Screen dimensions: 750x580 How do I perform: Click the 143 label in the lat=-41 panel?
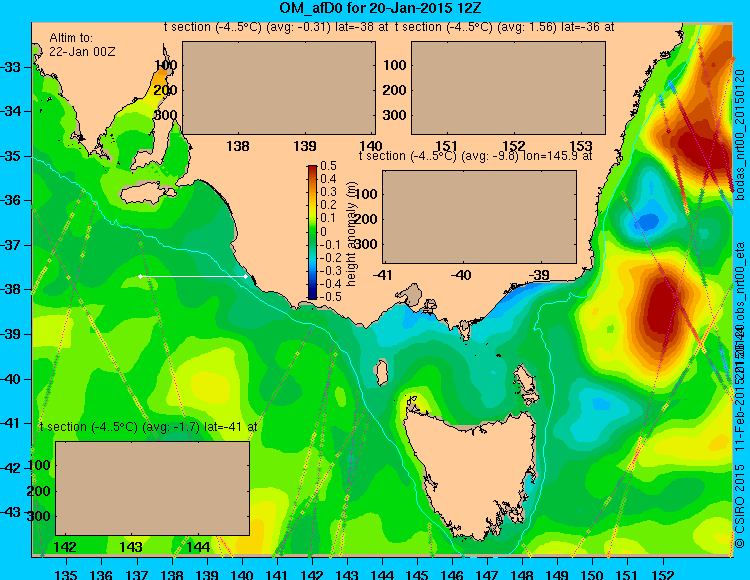click(x=131, y=547)
